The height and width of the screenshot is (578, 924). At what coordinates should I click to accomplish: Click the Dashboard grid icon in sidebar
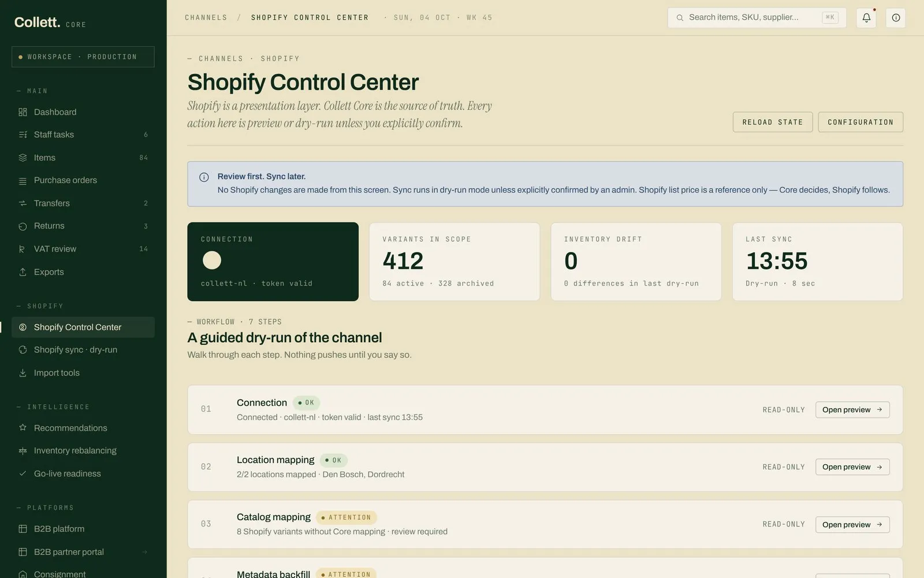[23, 112]
